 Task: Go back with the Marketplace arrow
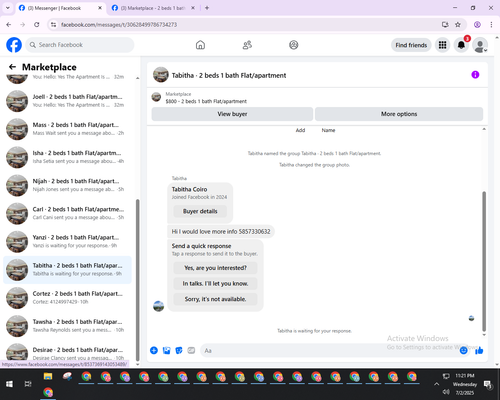[x=12, y=67]
